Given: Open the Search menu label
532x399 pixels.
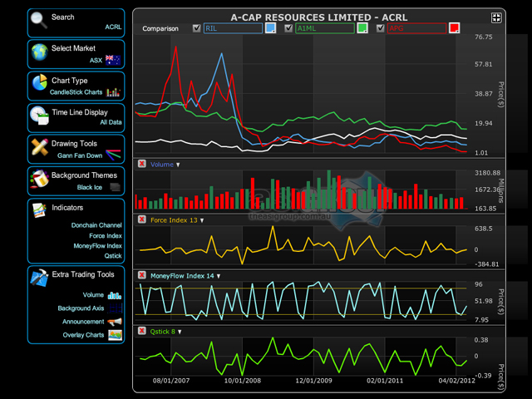Looking at the screenshot, I should (x=63, y=17).
